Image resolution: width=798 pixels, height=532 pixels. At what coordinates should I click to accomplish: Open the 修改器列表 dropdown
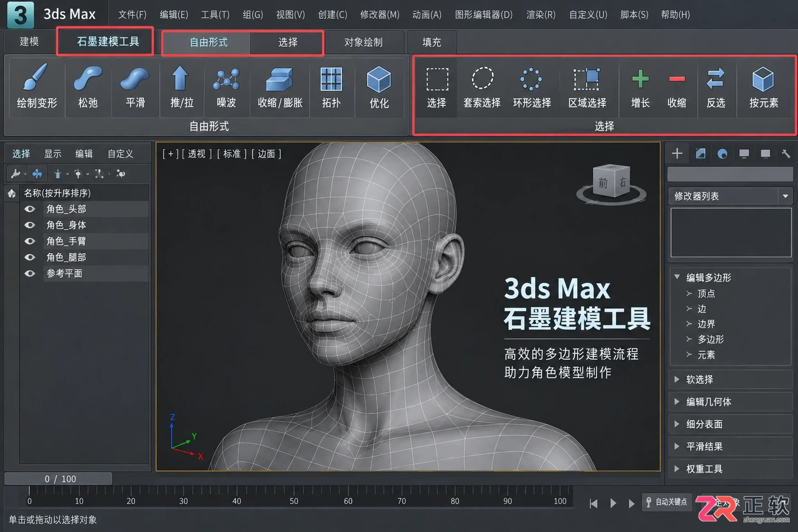point(730,196)
